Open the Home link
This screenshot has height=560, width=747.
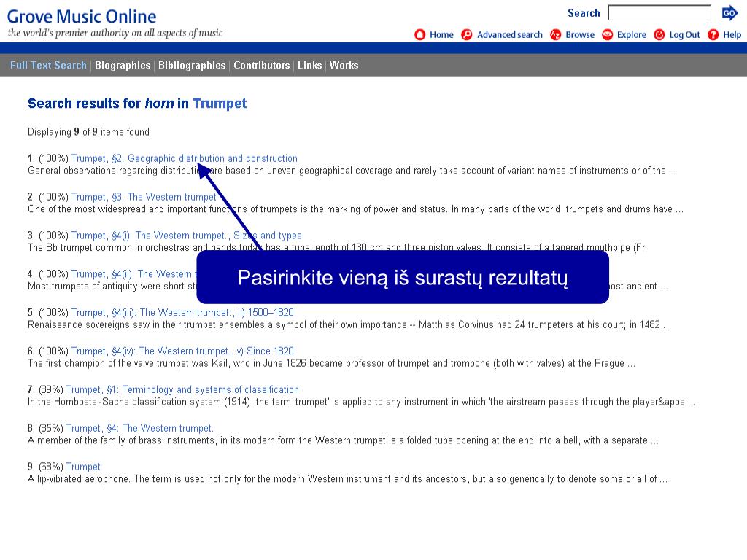(x=441, y=35)
